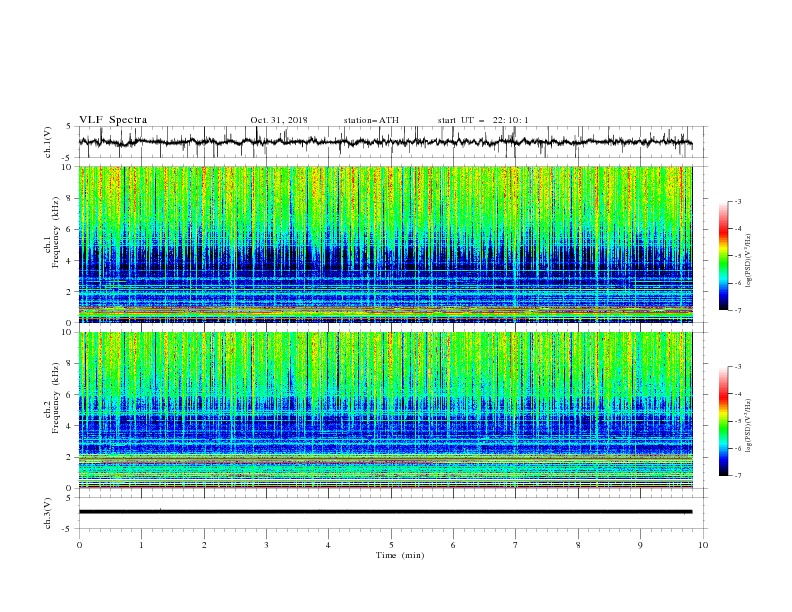Click the "5" tick on ch.1(V) axis

pos(69,126)
